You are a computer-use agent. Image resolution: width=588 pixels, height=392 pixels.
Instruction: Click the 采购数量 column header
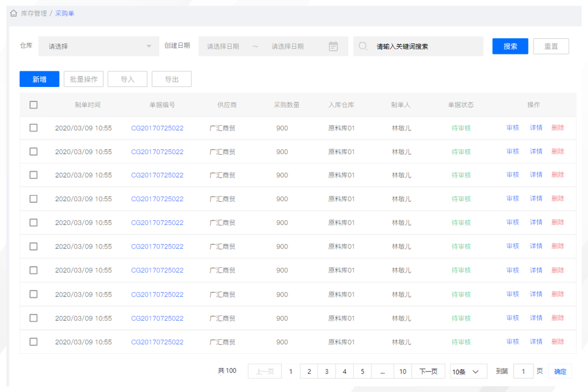pyautogui.click(x=286, y=105)
